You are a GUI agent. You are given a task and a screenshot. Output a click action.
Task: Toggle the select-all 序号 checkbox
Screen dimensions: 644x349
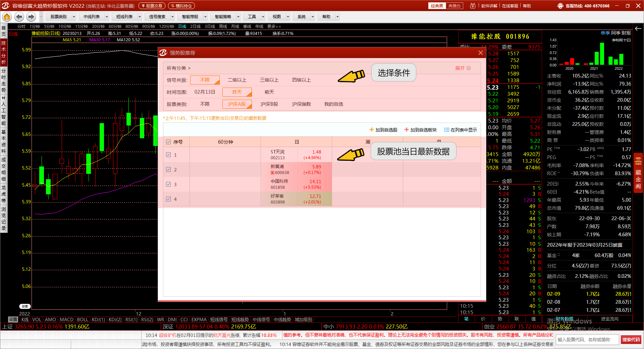coord(168,142)
